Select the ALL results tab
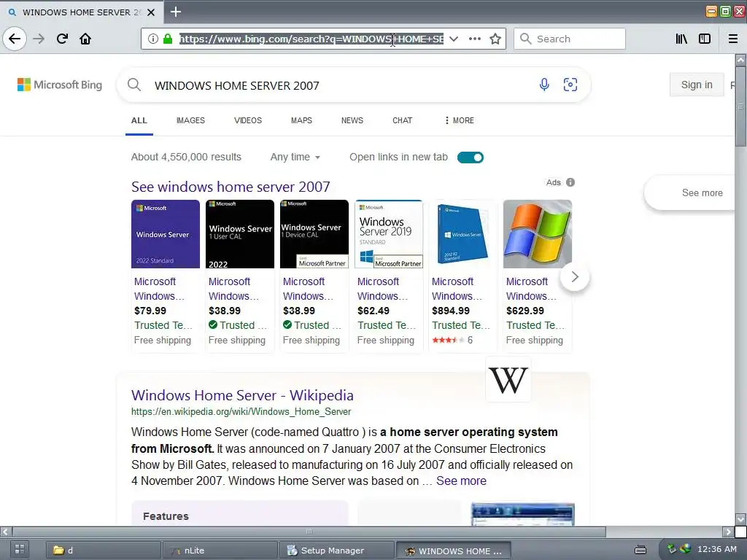This screenshot has width=747, height=560. click(x=139, y=120)
